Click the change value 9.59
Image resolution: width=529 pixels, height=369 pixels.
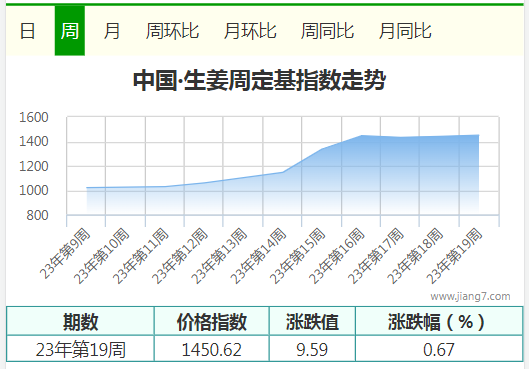(x=312, y=349)
